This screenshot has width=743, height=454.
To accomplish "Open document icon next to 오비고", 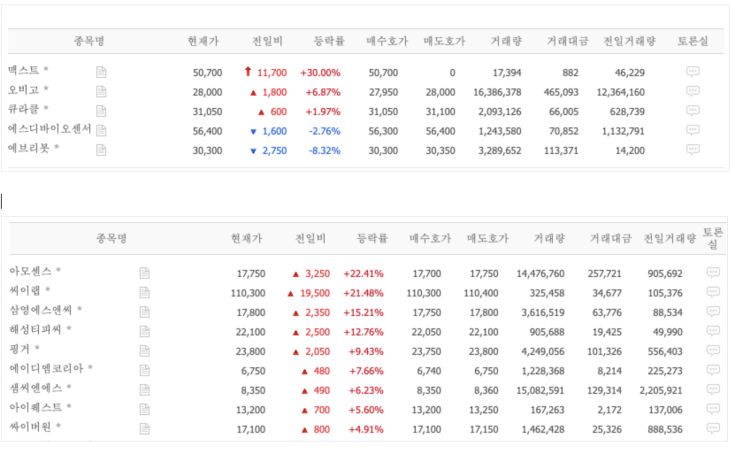I will (101, 91).
